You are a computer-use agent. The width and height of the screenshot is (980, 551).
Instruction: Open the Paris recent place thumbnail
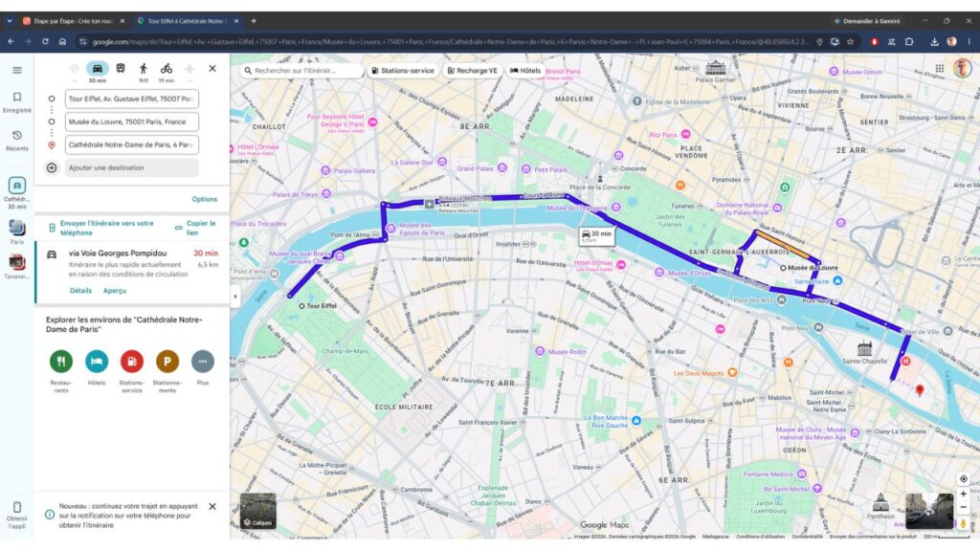click(17, 228)
